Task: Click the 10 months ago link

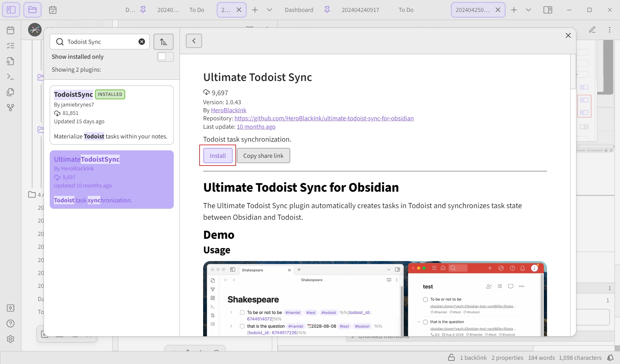Action: 256,126
